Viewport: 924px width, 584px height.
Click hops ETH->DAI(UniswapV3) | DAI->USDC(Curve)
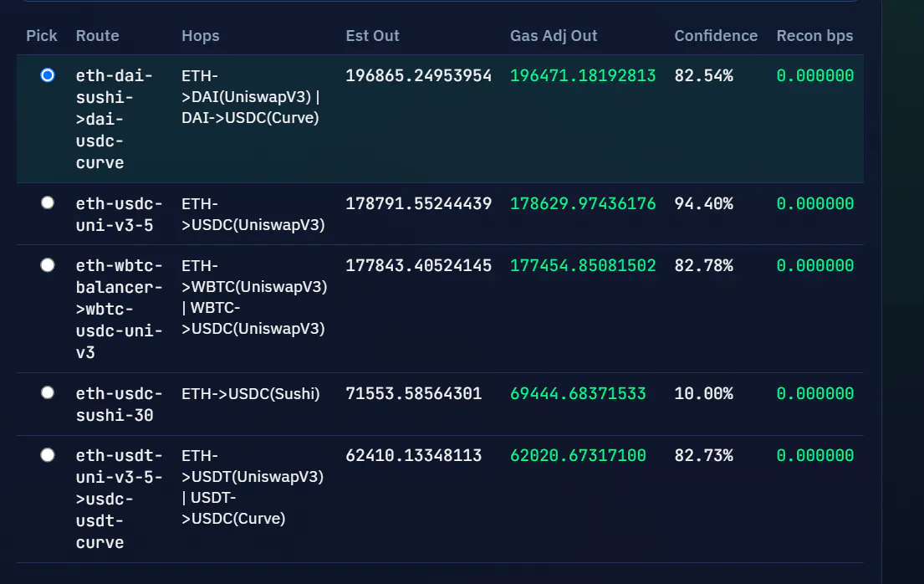[251, 97]
